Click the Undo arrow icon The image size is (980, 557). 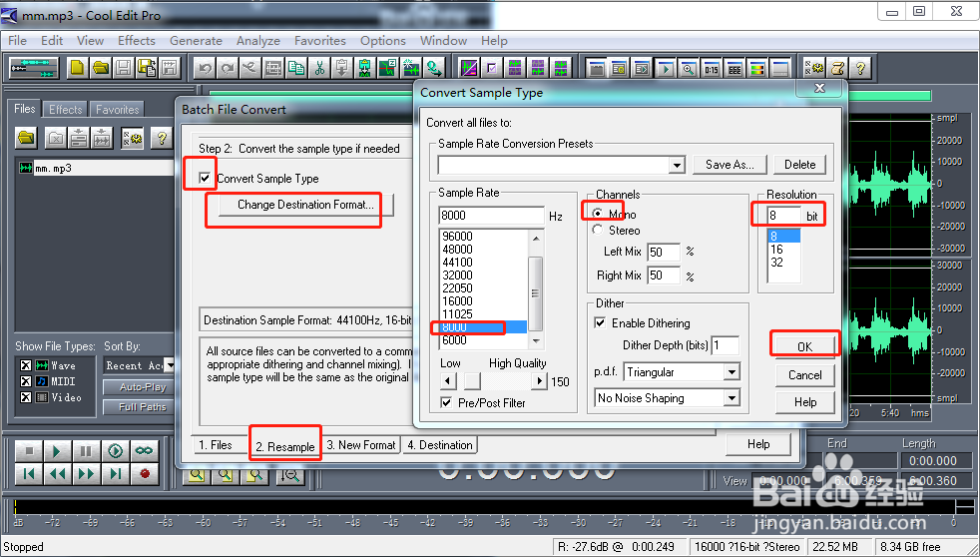205,68
